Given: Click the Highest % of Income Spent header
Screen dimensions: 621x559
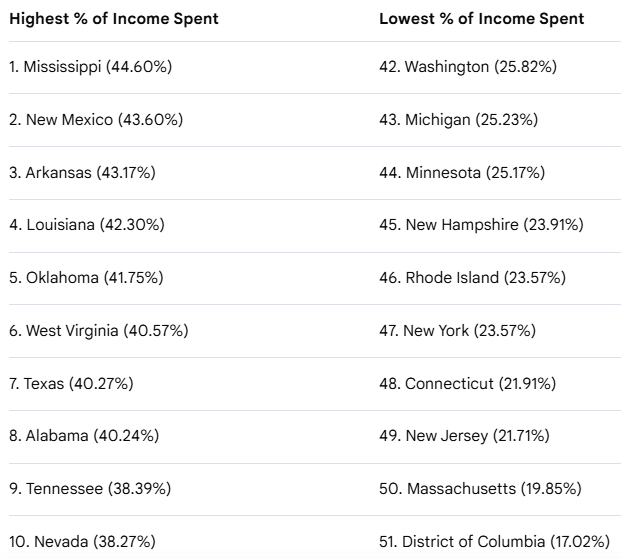Looking at the screenshot, I should tap(114, 19).
